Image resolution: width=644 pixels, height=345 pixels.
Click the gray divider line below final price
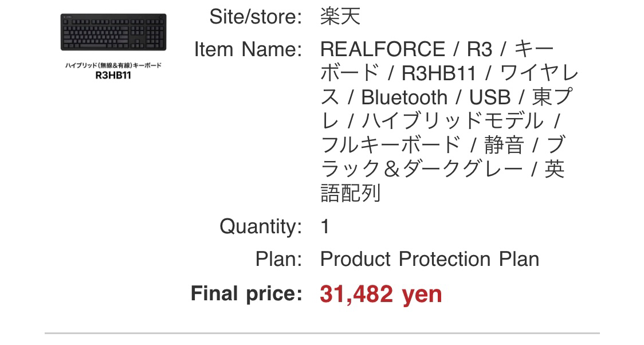click(322, 333)
